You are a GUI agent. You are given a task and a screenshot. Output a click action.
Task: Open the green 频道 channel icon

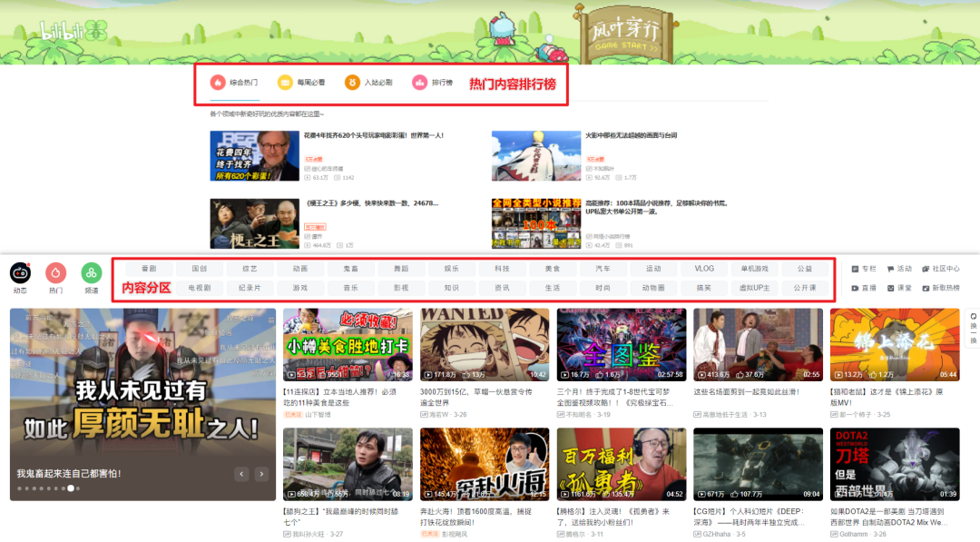point(92,272)
